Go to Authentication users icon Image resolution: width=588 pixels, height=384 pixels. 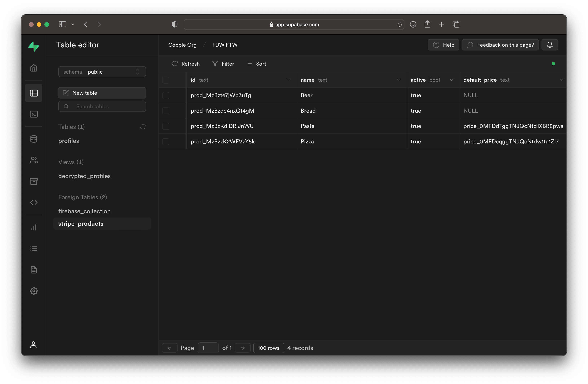click(x=34, y=160)
